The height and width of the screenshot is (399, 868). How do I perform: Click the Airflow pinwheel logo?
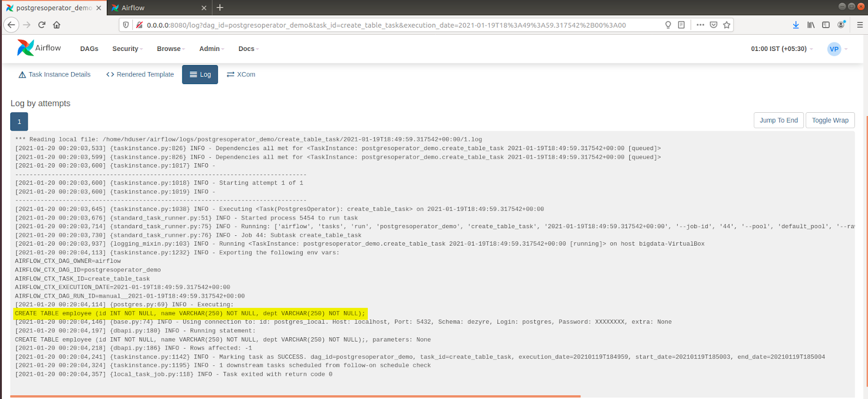(x=25, y=48)
